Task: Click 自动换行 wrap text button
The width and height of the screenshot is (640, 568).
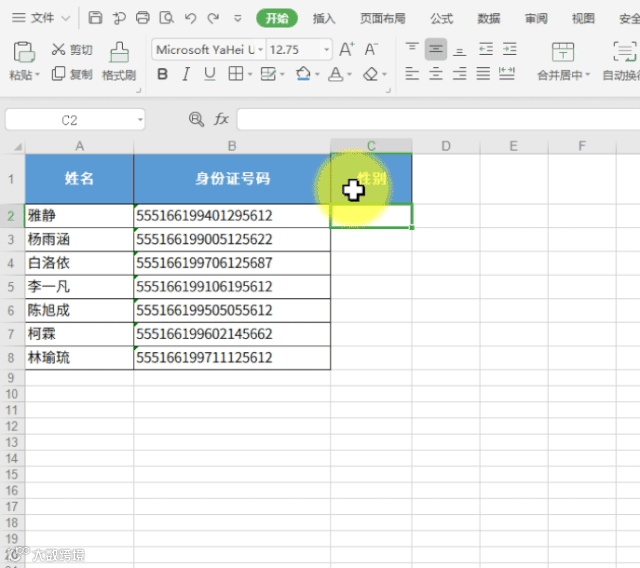Action: (x=621, y=61)
